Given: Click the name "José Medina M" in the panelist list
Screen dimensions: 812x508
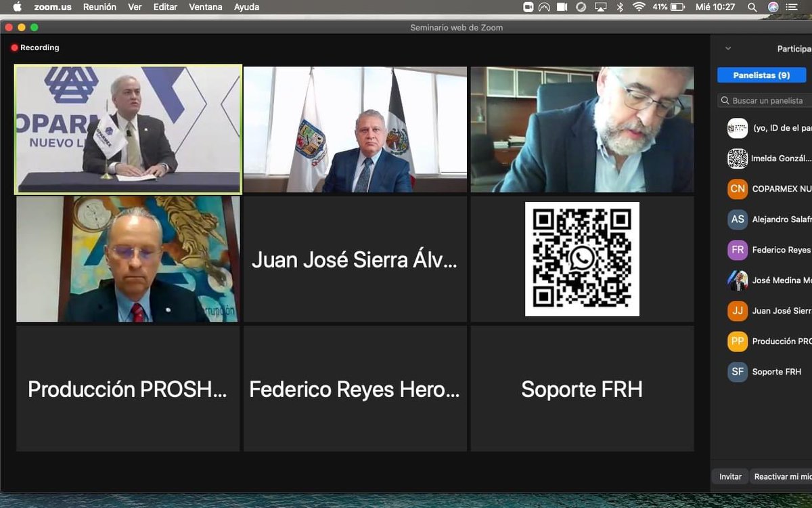Looking at the screenshot, I should pyautogui.click(x=782, y=280).
